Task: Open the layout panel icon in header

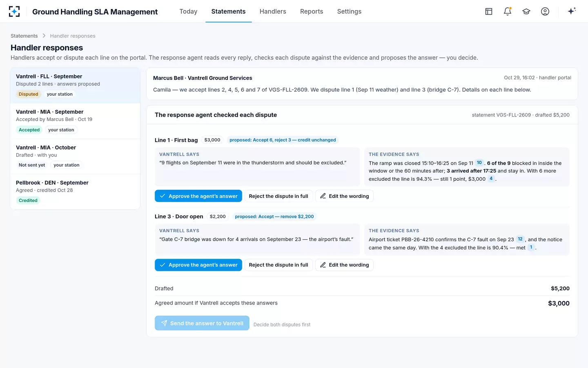Action: point(489,11)
